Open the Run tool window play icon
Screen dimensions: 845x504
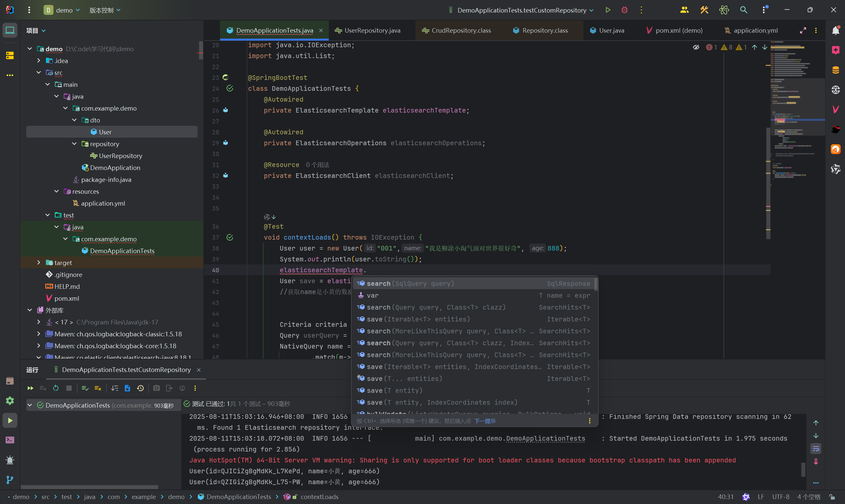(10, 420)
